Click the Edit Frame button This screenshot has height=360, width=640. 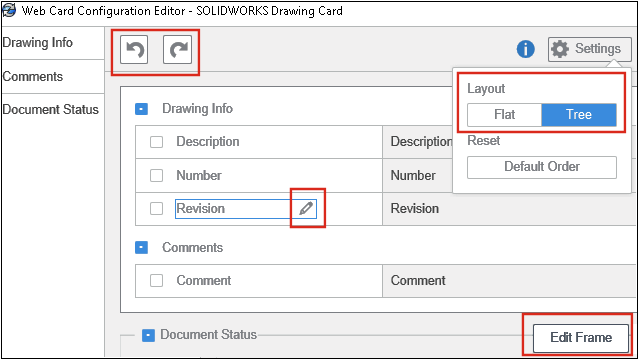(581, 338)
